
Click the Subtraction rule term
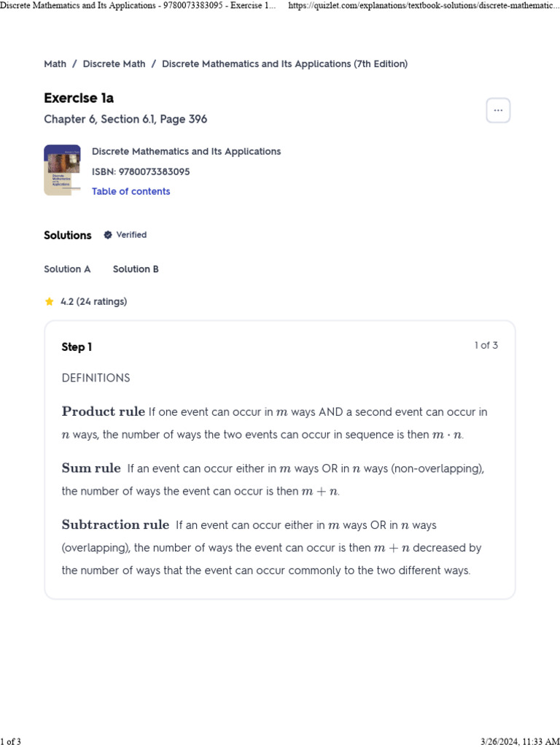pyautogui.click(x=115, y=525)
